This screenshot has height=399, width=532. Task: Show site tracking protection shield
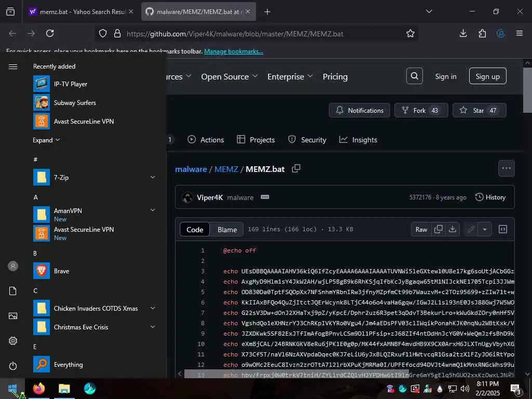103,33
